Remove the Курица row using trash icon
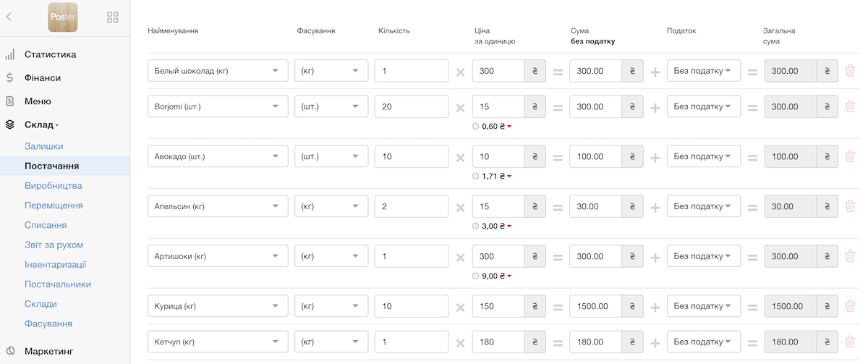This screenshot has width=868, height=364. click(x=850, y=306)
